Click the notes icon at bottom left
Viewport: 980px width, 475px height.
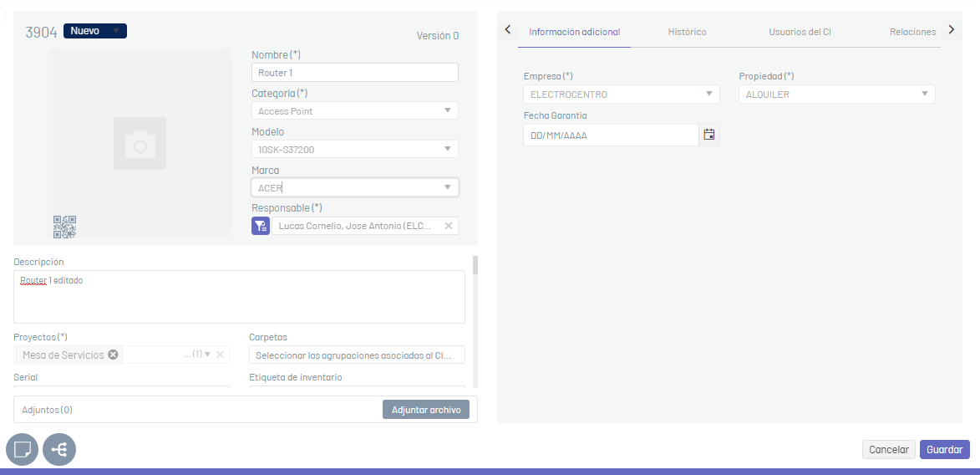pos(22,450)
